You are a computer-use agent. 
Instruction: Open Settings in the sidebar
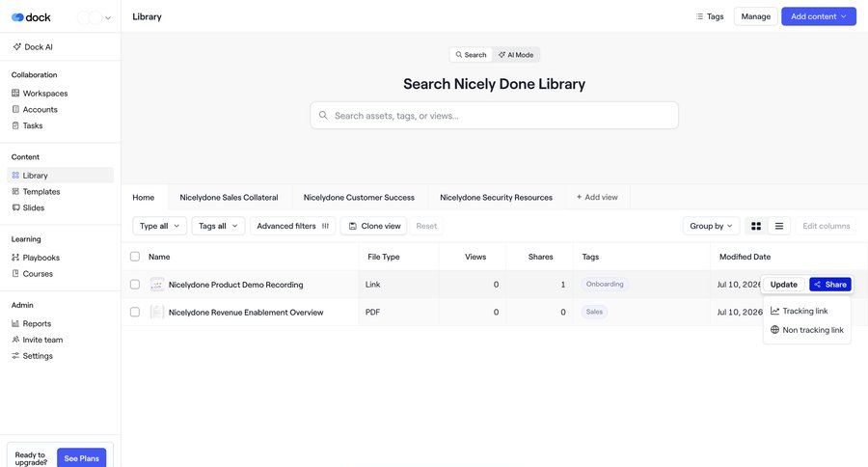click(x=33, y=355)
